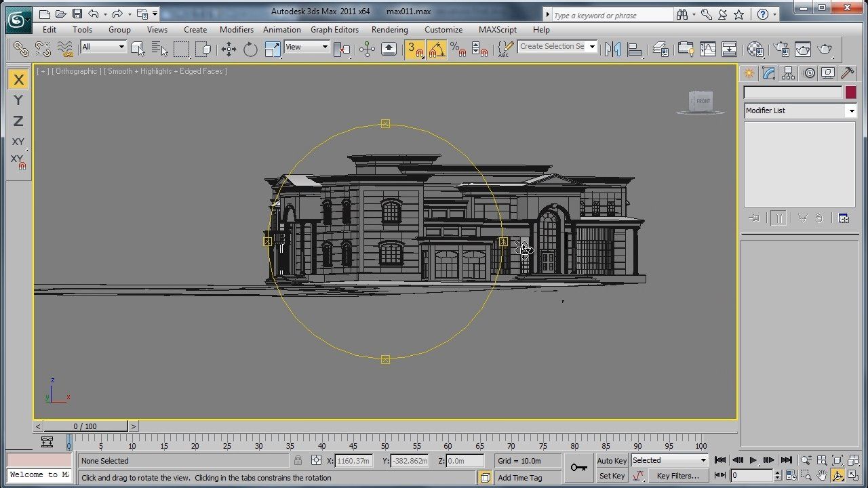Select the Pan View hand tool
This screenshot has height=488, width=868.
[x=822, y=475]
